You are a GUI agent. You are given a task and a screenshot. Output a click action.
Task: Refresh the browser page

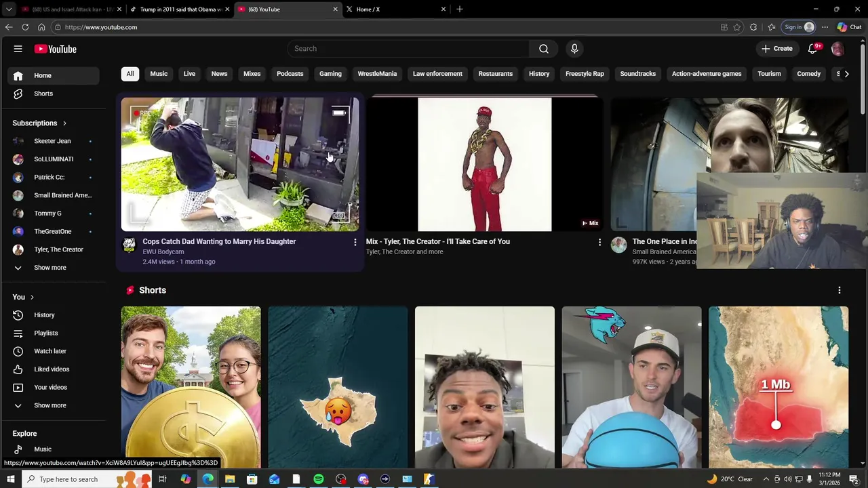25,27
